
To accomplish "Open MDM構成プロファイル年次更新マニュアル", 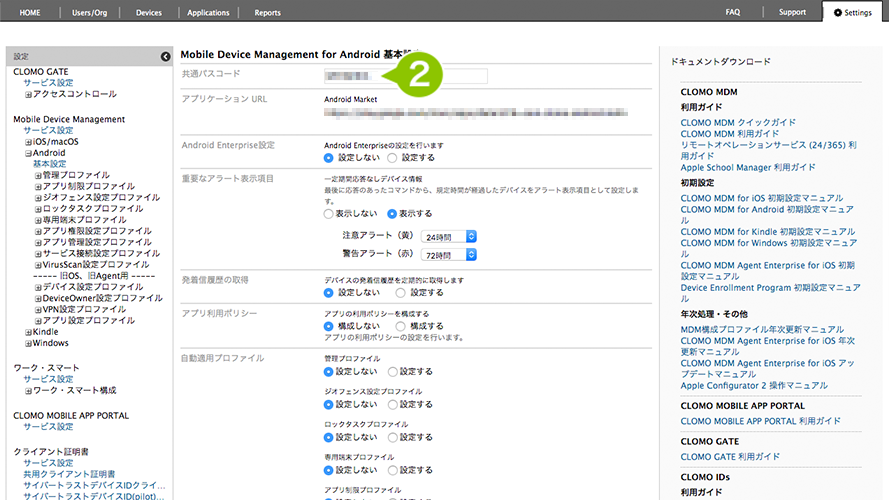I will (762, 329).
